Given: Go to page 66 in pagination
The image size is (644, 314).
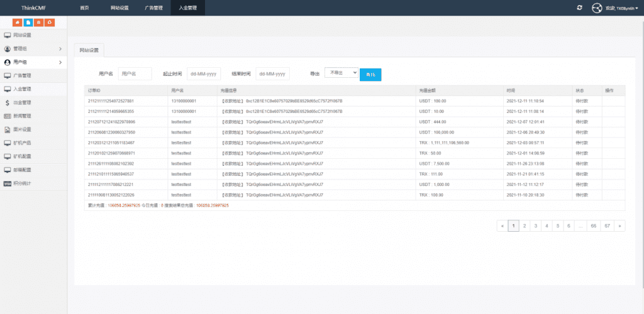Looking at the screenshot, I should click(x=594, y=226).
